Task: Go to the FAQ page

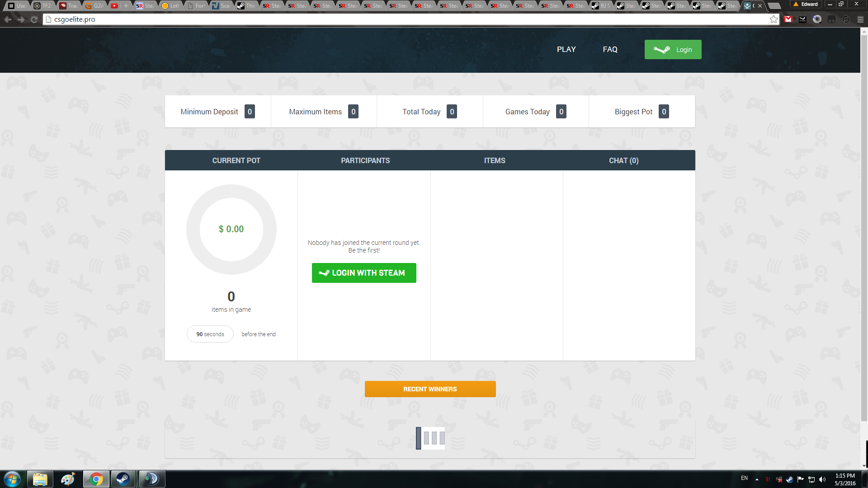Action: (x=610, y=49)
